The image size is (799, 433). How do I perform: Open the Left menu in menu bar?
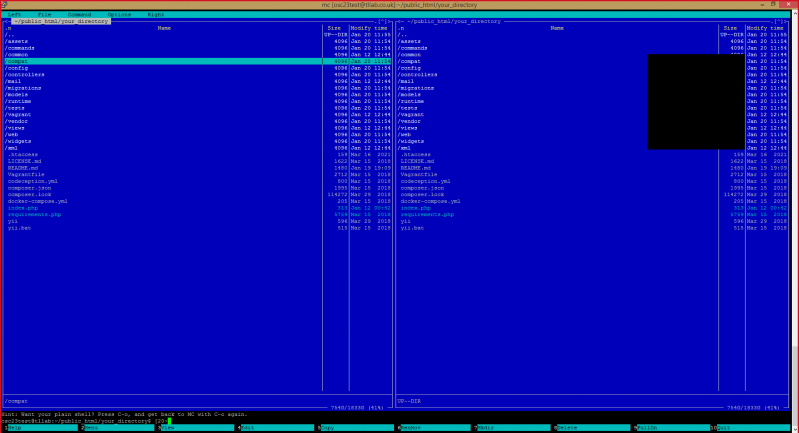coord(14,14)
